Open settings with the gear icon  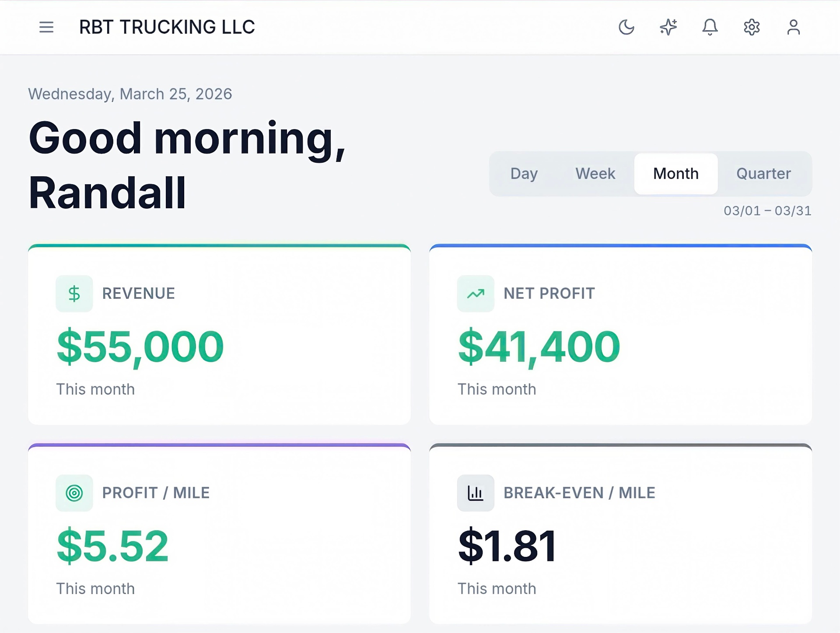(x=752, y=27)
